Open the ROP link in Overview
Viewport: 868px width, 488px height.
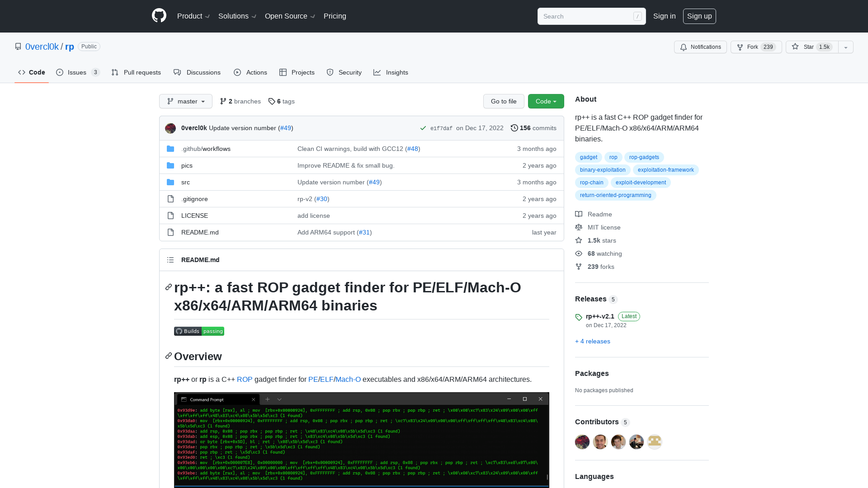[x=245, y=380]
